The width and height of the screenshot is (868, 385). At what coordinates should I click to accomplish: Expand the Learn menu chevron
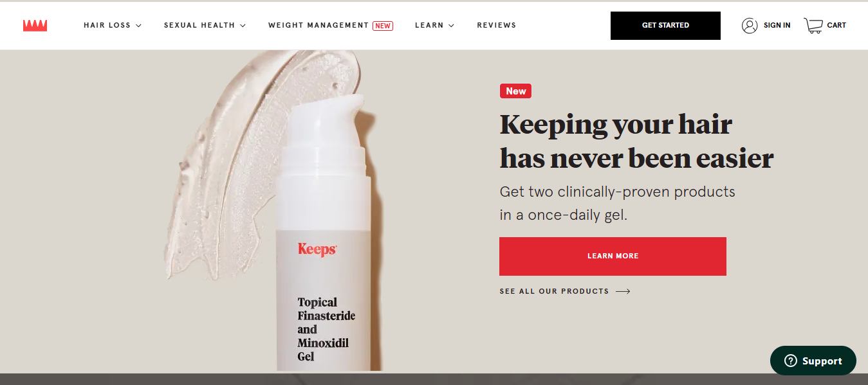[x=451, y=26]
